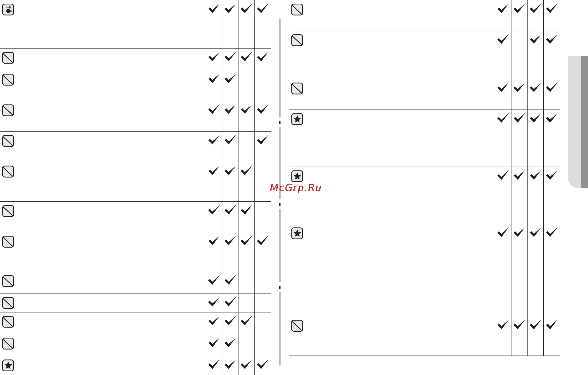Toggle the first checkmark in the plug icon row
The height and width of the screenshot is (375, 588).
pyautogui.click(x=214, y=9)
